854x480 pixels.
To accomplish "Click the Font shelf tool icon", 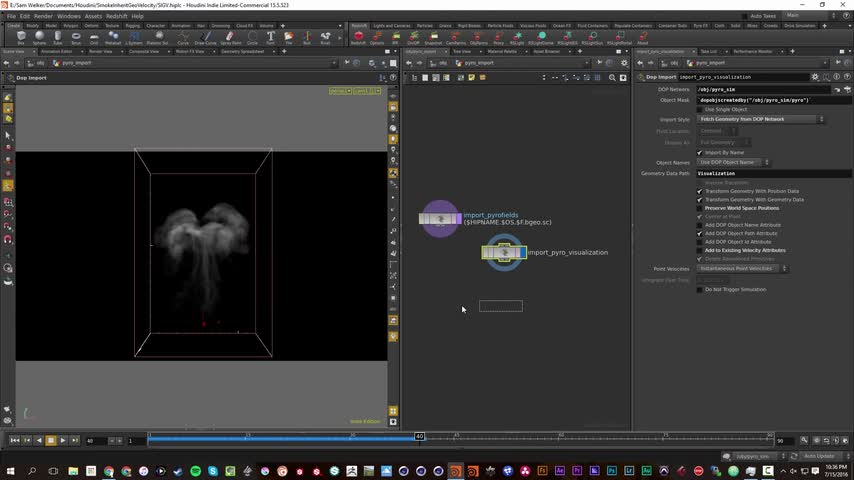I will point(271,38).
